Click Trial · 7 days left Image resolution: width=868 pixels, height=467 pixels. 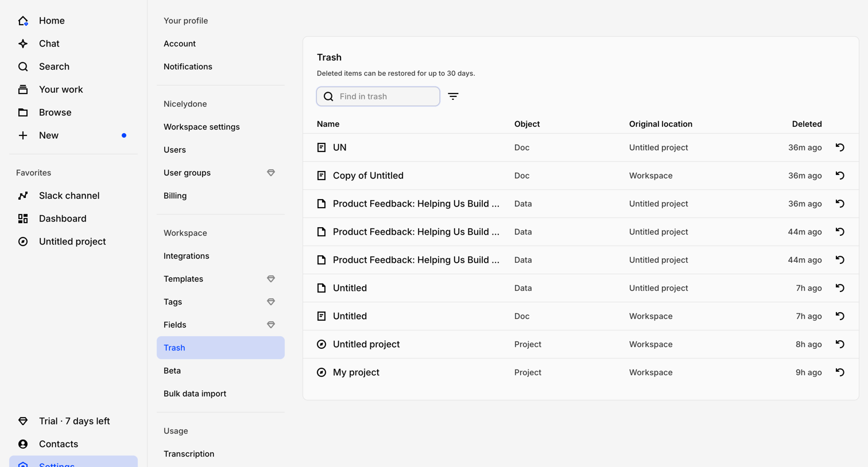pyautogui.click(x=73, y=421)
